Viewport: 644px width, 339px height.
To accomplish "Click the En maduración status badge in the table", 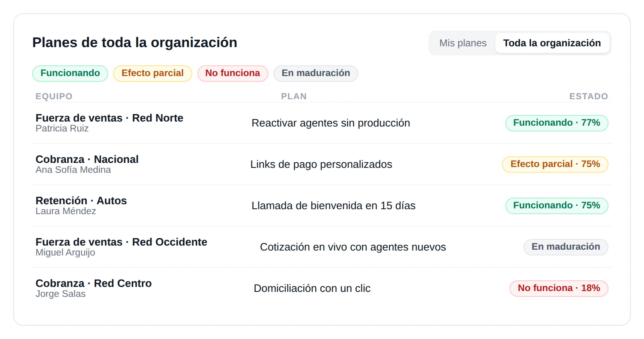I will tap(566, 247).
